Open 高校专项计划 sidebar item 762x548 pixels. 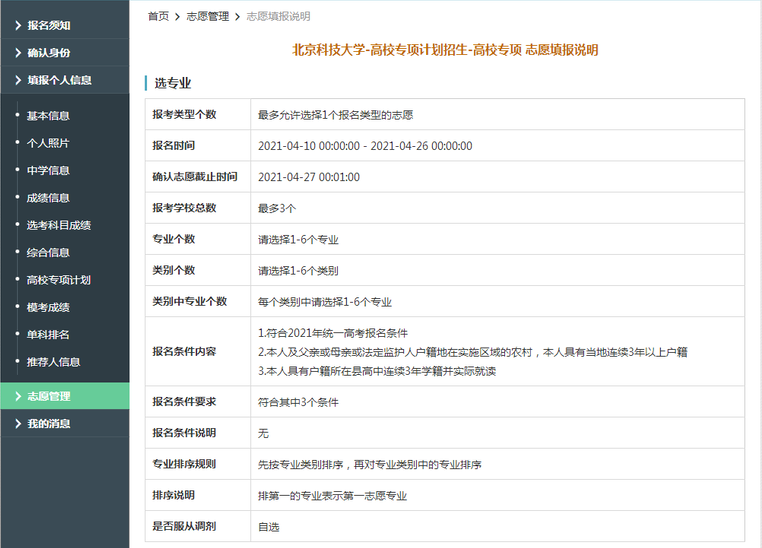(58, 280)
